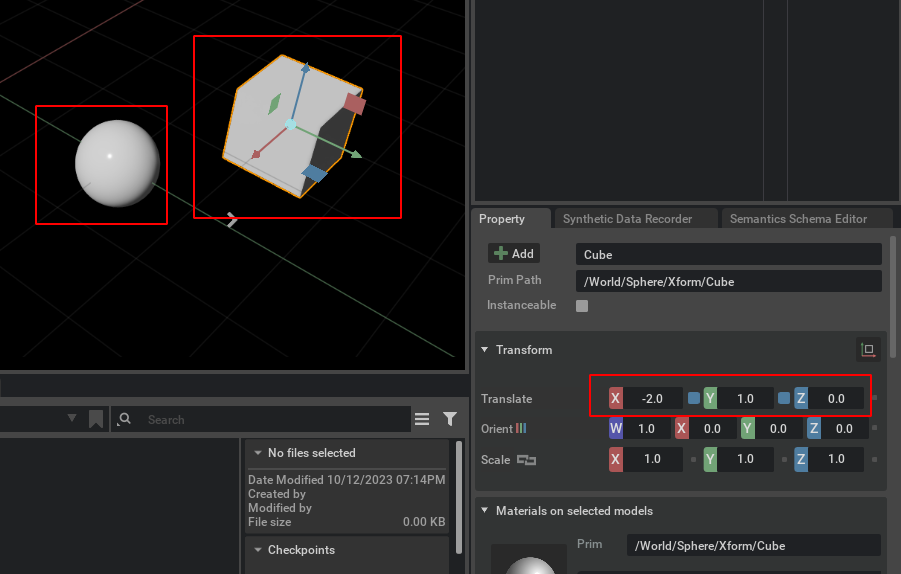Open the path dropdown arrow beside bookmark

coord(72,418)
